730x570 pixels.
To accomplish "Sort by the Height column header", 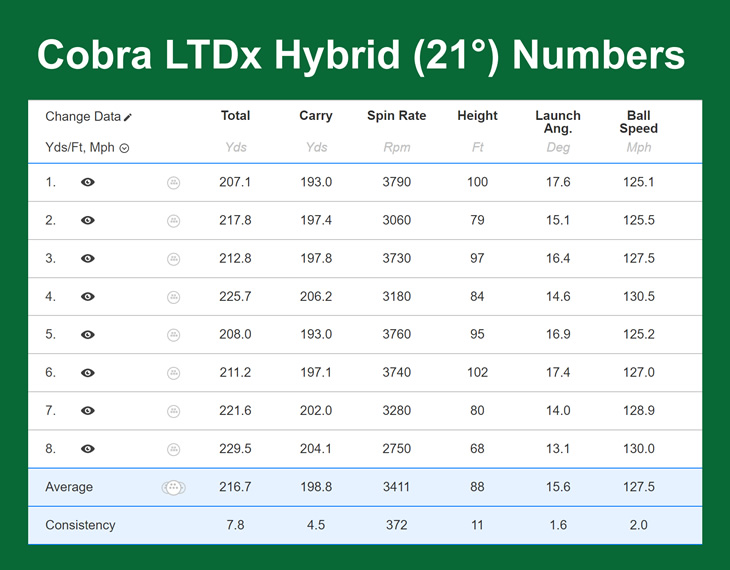I will tap(477, 115).
